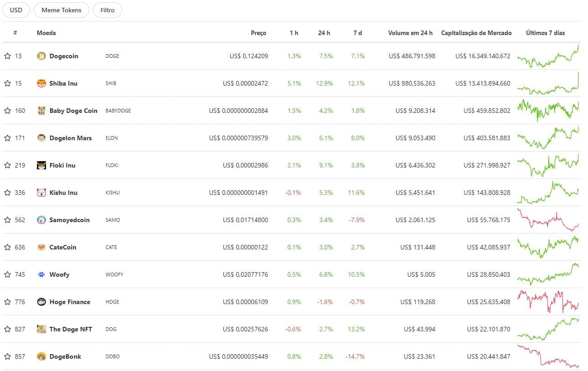Open the Hoge Finance link

pos(70,302)
